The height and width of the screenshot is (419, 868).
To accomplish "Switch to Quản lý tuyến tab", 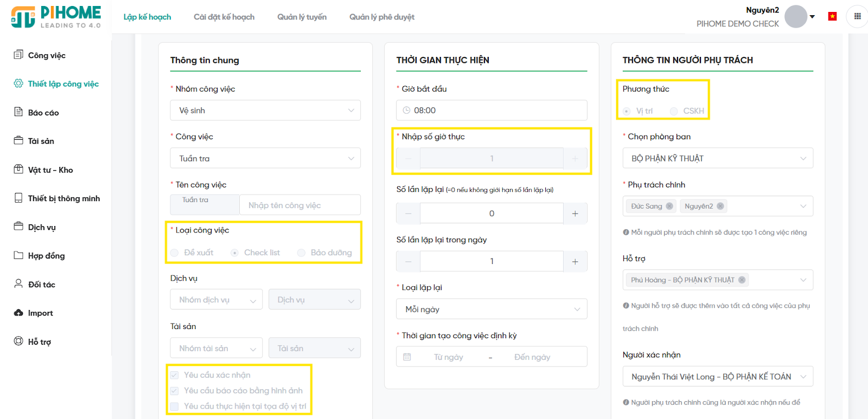I will 302,17.
